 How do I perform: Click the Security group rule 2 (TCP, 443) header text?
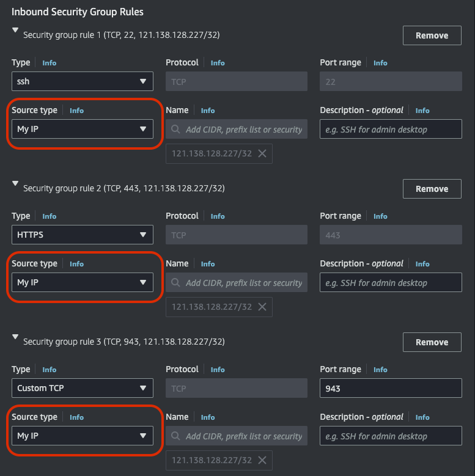pos(124,188)
